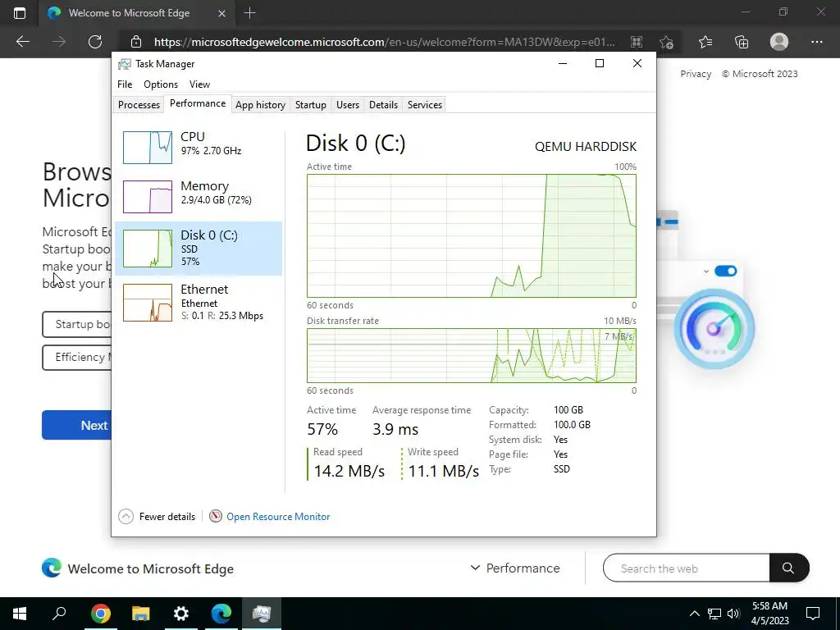
Task: Select the Ethernet performance item
Action: click(x=199, y=302)
